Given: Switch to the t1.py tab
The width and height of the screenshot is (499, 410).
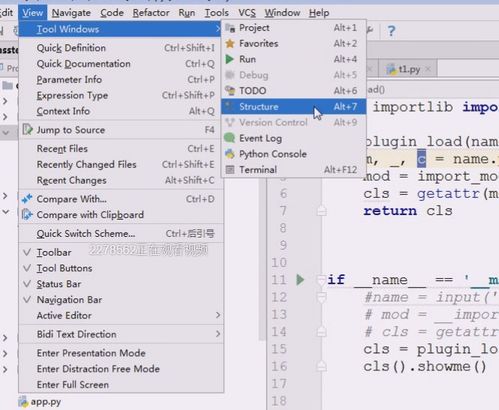Looking at the screenshot, I should (x=408, y=69).
